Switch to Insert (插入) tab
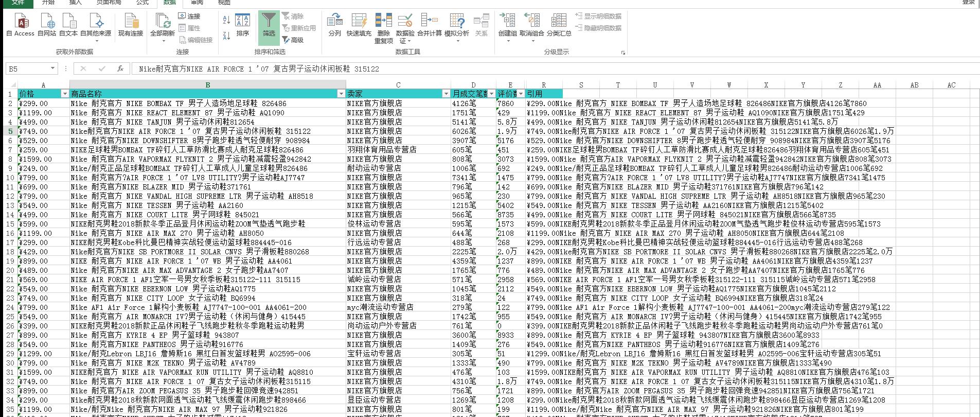The height and width of the screenshot is (417, 980). pos(75,3)
